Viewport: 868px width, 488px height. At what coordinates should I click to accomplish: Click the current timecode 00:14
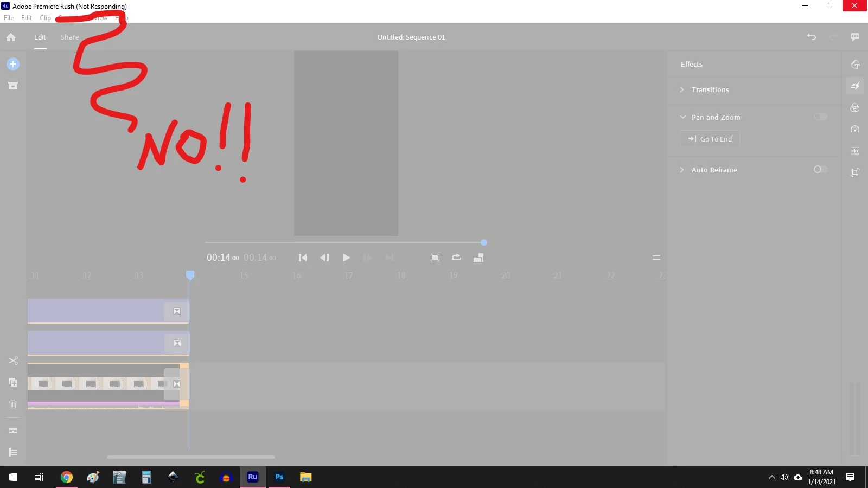(x=222, y=258)
